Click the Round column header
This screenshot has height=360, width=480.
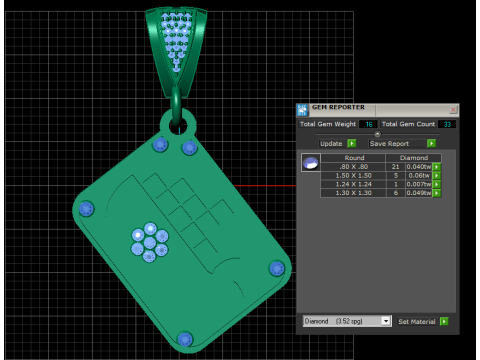click(x=354, y=158)
